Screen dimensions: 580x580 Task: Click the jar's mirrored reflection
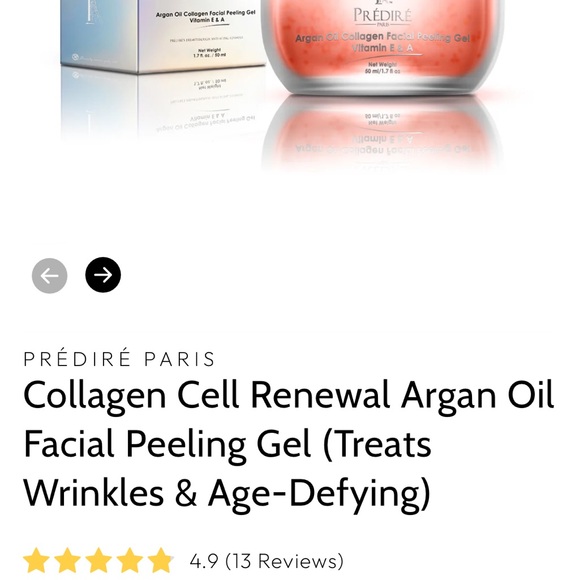coord(382,133)
